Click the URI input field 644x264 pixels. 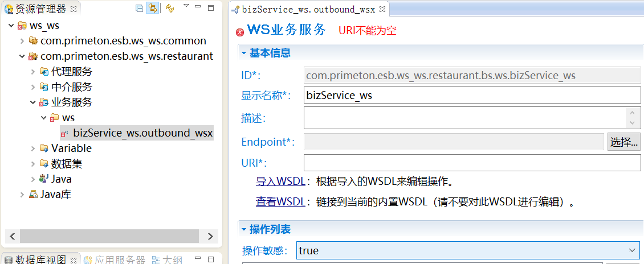point(472,163)
